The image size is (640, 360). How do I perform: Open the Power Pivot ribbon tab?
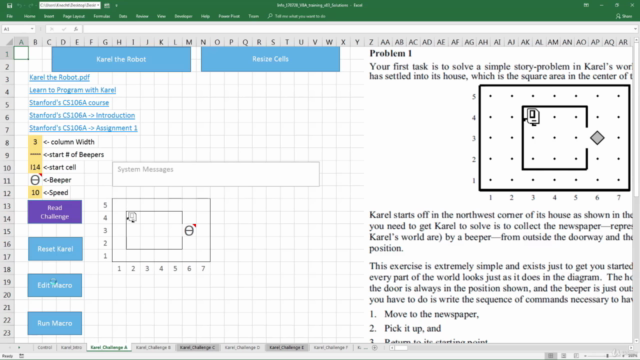point(229,16)
